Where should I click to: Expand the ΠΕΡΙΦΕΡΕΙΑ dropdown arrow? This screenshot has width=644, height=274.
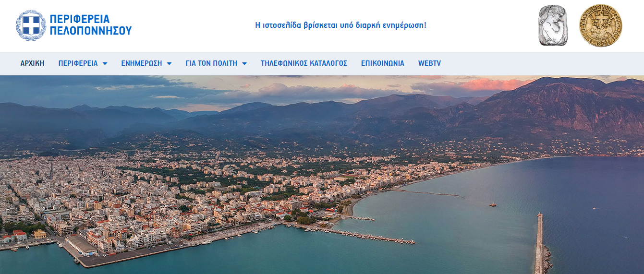(105, 64)
